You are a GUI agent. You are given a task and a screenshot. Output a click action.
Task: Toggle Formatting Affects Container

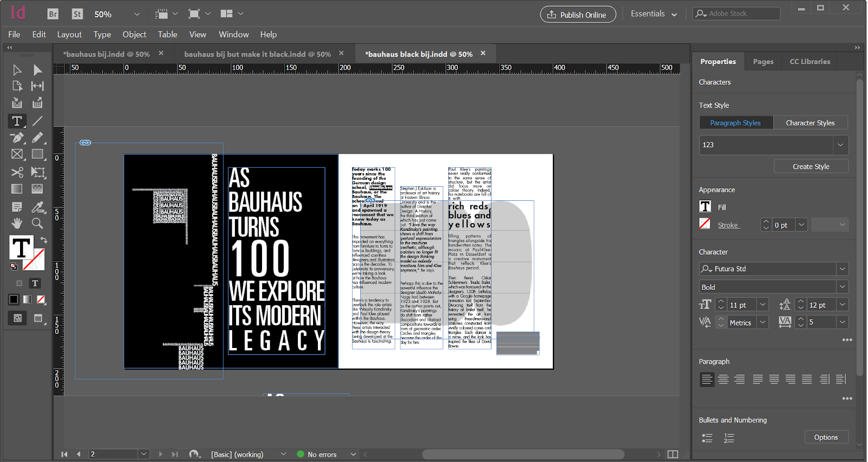point(20,283)
